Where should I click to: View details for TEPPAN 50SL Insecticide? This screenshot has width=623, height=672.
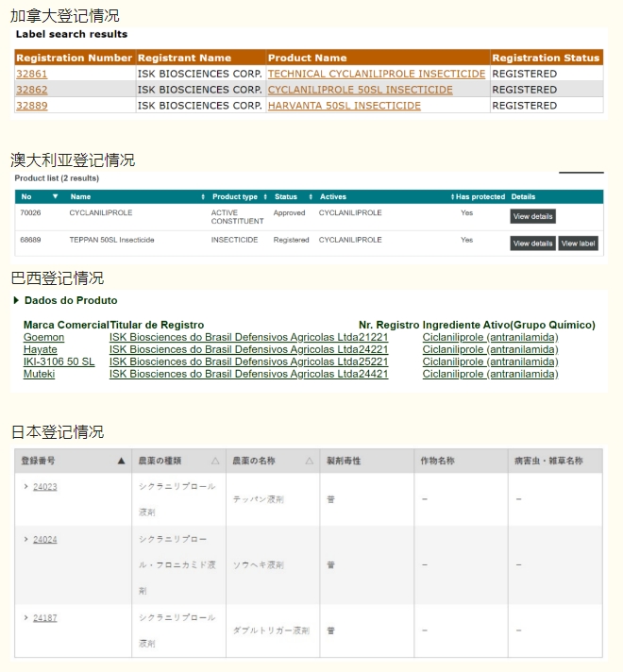point(532,244)
